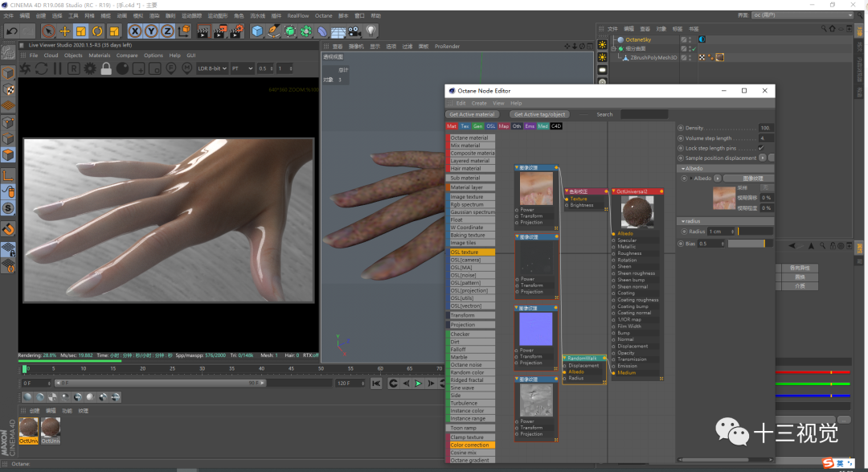Select the Live Selection cursor tool
868x472 pixels.
point(48,31)
